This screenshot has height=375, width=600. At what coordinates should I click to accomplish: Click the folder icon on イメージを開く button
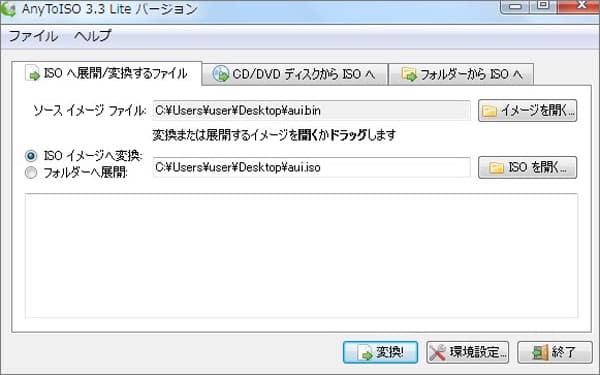tap(489, 111)
